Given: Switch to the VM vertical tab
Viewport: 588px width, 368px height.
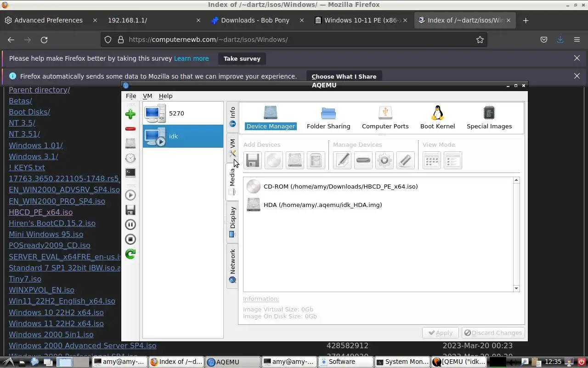Looking at the screenshot, I should [232, 147].
